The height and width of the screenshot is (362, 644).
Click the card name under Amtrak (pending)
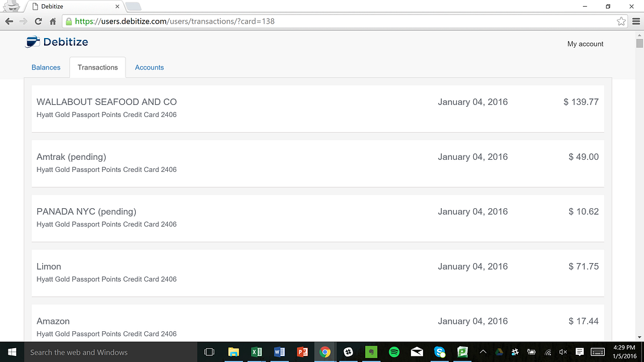(107, 170)
